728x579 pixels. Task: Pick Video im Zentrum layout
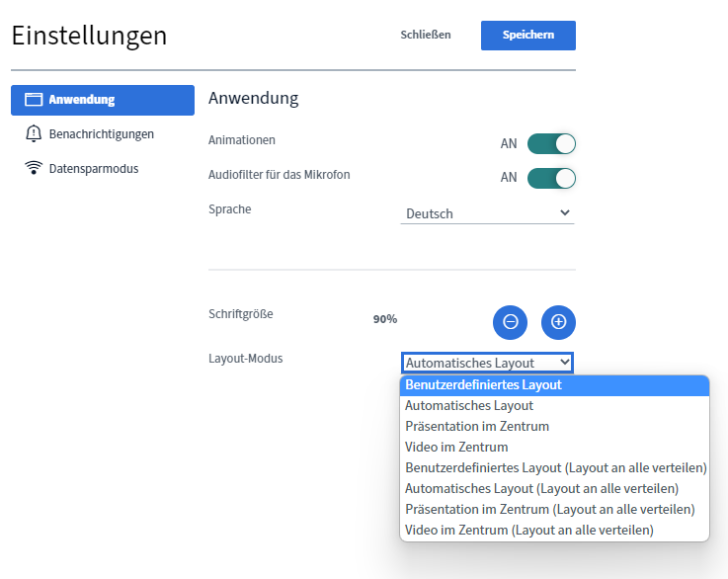(456, 448)
